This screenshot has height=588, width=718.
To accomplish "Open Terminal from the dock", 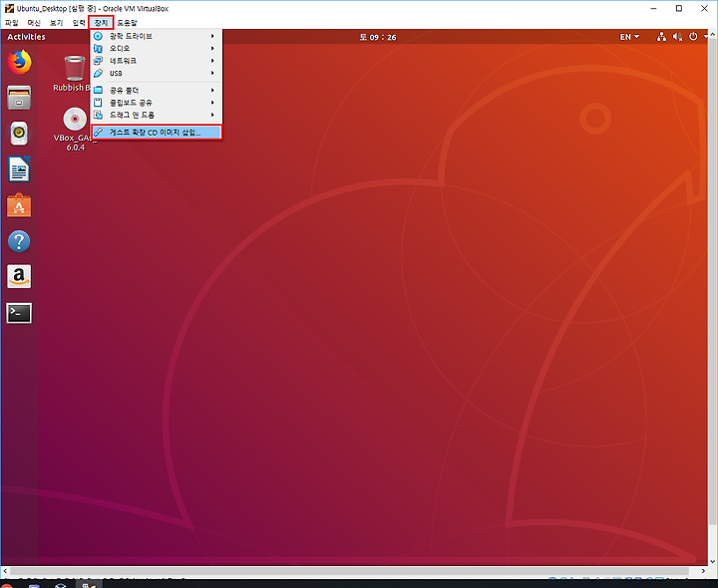I will point(19,313).
